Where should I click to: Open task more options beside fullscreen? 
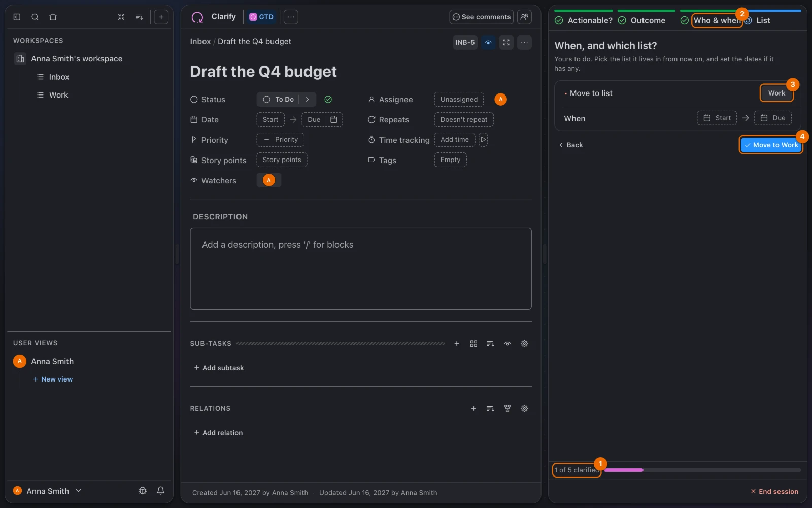pyautogui.click(x=525, y=42)
